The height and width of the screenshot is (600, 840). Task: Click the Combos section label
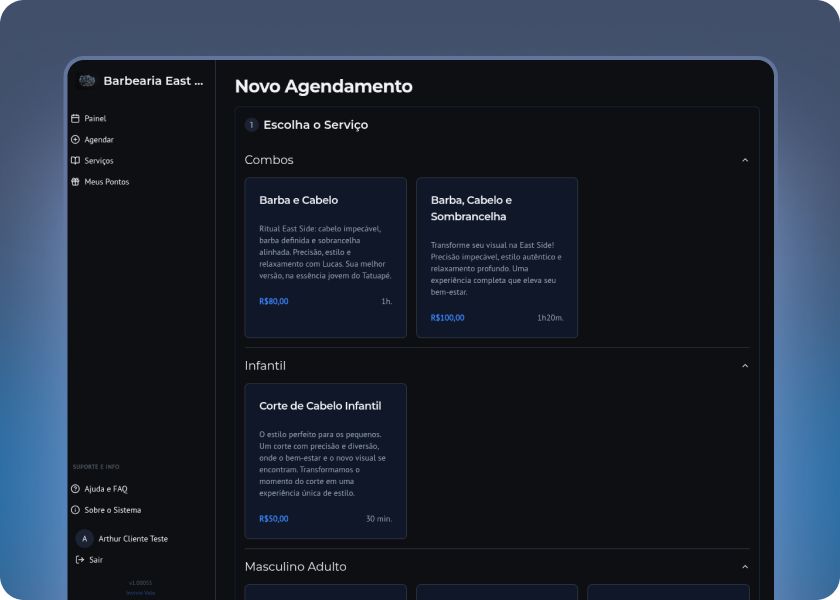point(269,160)
